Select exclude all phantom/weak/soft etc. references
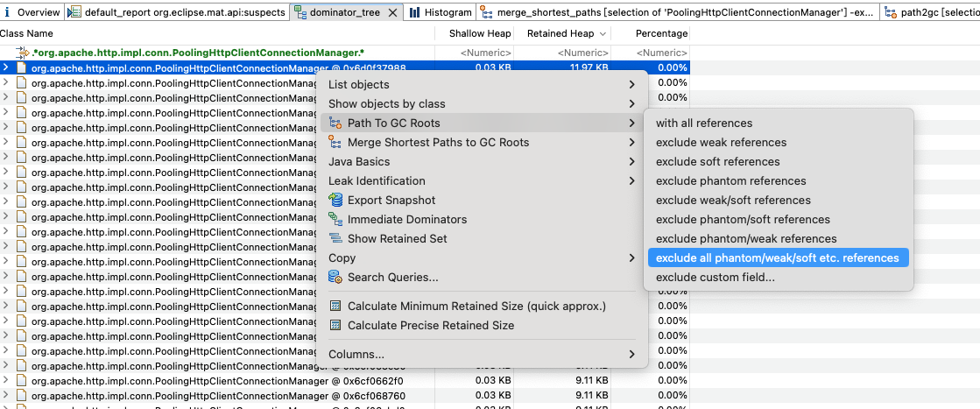 778,257
